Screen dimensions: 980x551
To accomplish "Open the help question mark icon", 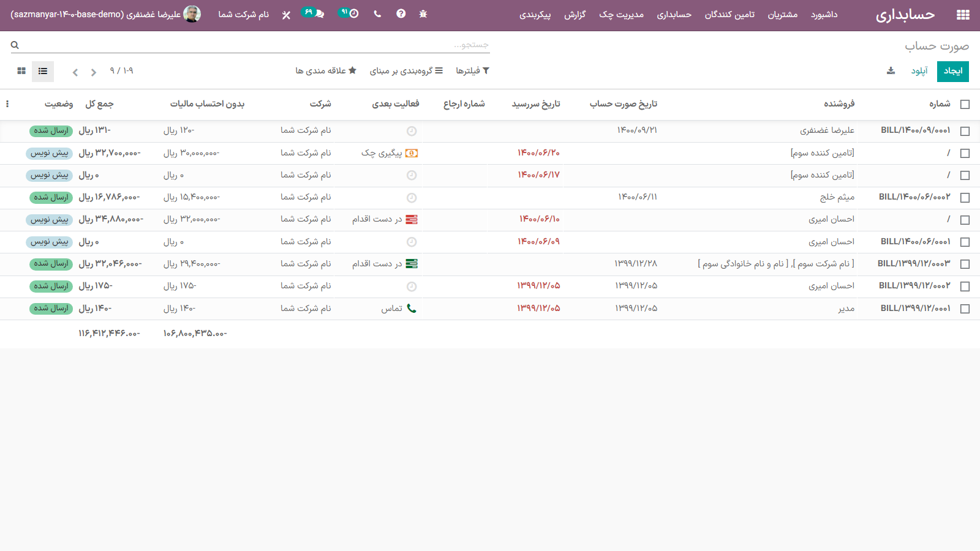I will tap(401, 14).
